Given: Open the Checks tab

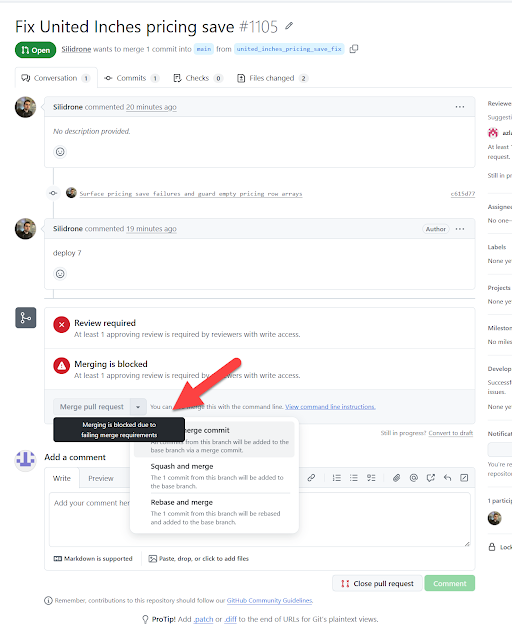Looking at the screenshot, I should [x=198, y=78].
